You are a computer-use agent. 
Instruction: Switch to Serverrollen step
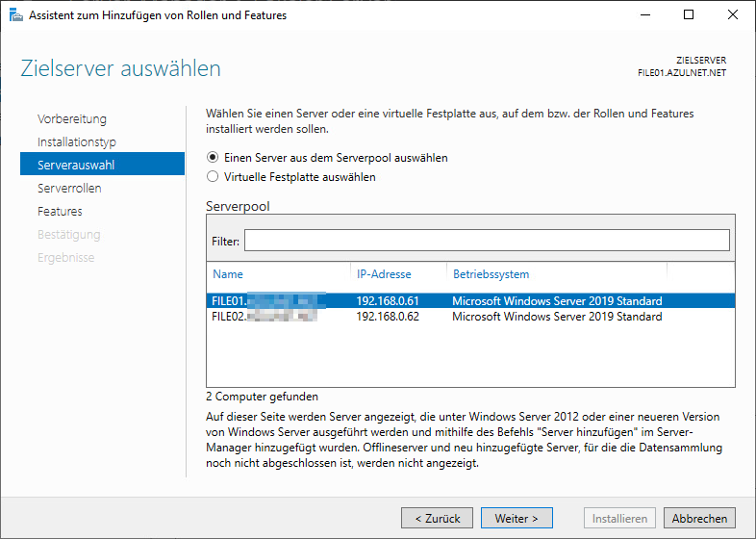[x=69, y=189]
